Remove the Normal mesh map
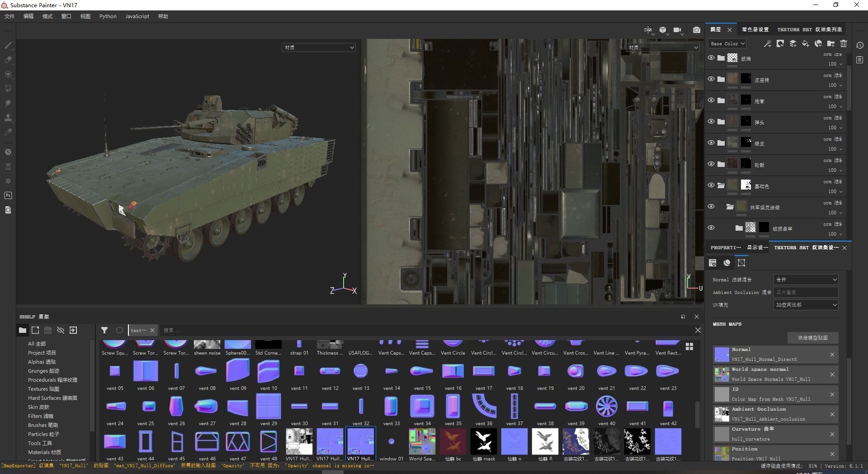The image size is (868, 474). (832, 355)
